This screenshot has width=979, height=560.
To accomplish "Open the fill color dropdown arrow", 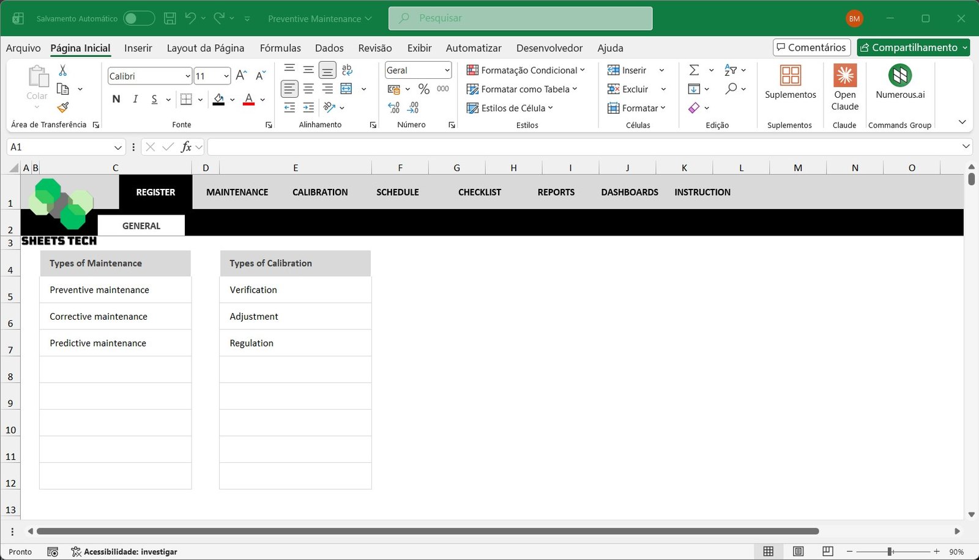I will [x=231, y=100].
